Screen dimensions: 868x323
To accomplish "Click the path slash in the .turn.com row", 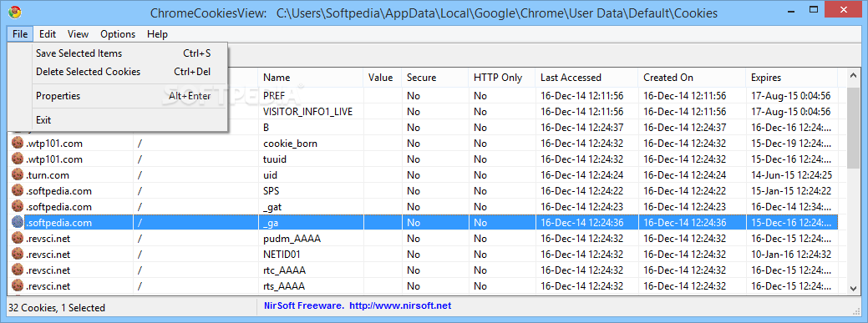I will click(x=140, y=174).
